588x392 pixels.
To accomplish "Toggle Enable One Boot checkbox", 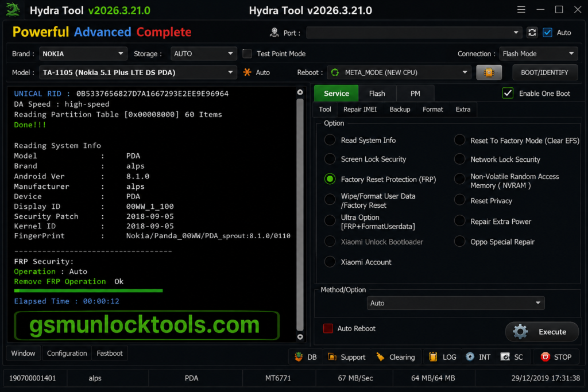I will 508,93.
